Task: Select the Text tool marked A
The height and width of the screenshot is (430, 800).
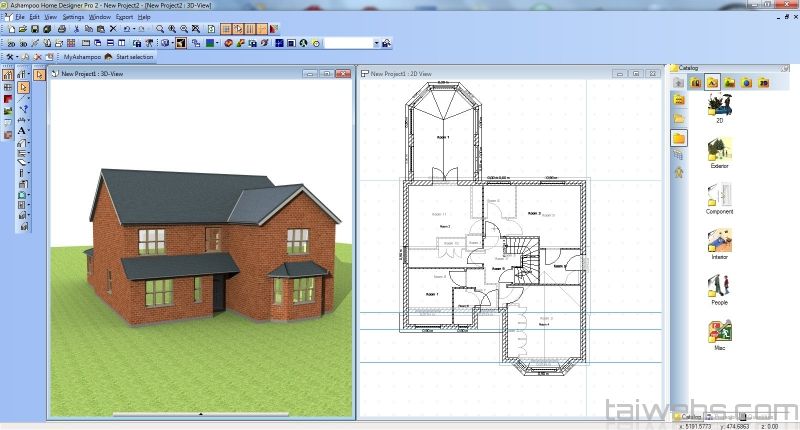Action: [x=22, y=131]
